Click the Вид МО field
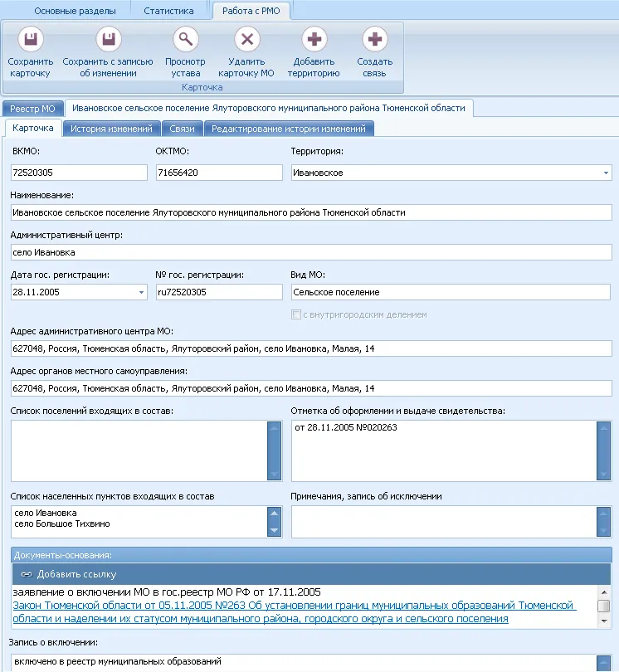This screenshot has height=672, width=619. point(451,292)
